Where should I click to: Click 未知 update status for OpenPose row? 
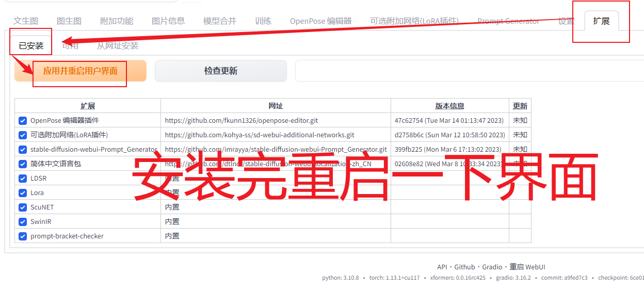[x=520, y=120]
